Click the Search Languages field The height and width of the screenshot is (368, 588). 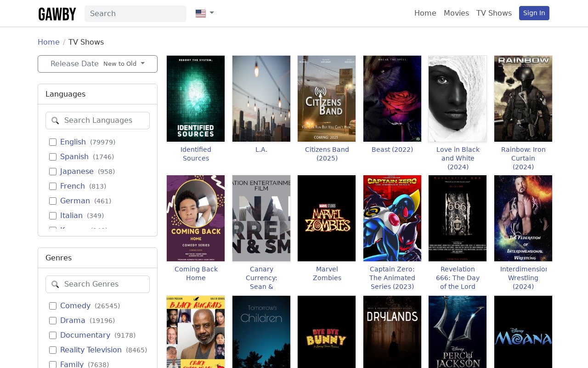pos(97,121)
